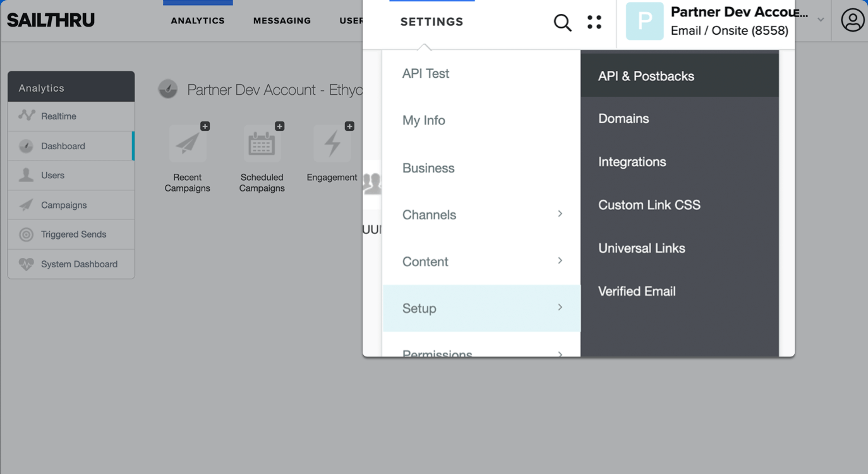The height and width of the screenshot is (474, 868).
Task: Open the Messaging top navigation tab
Action: click(282, 21)
